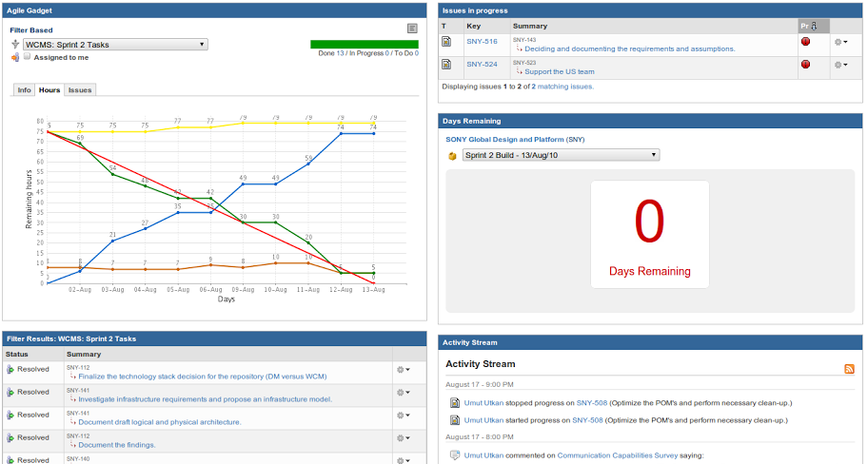This screenshot has width=868, height=464.
Task: Open the gear actions menu for SNY-516
Action: point(840,42)
